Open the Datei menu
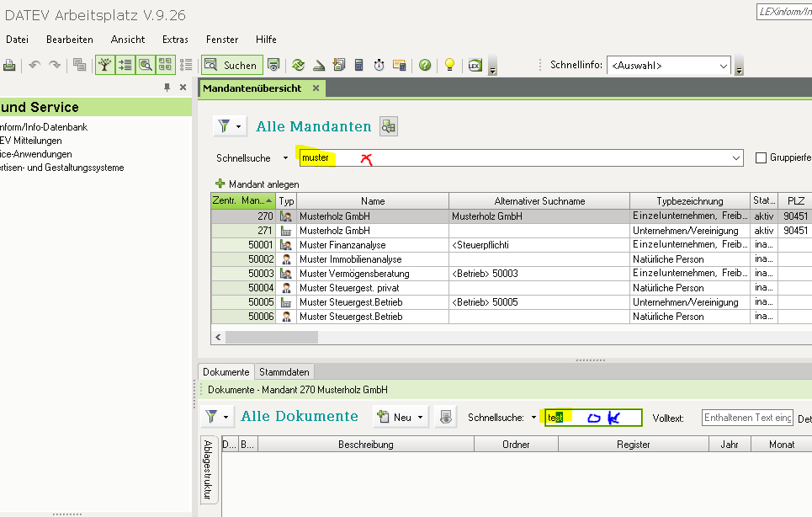Viewport: 812px width, 517px height. 17,40
